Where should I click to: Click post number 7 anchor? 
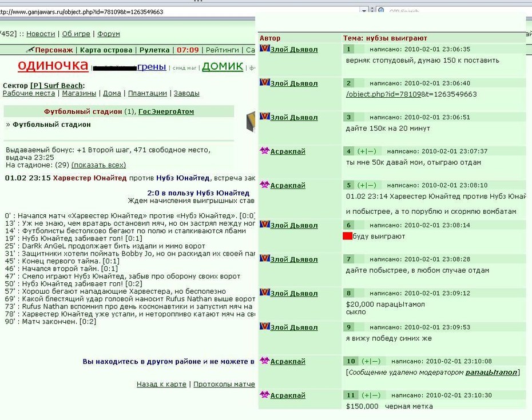[x=348, y=259]
